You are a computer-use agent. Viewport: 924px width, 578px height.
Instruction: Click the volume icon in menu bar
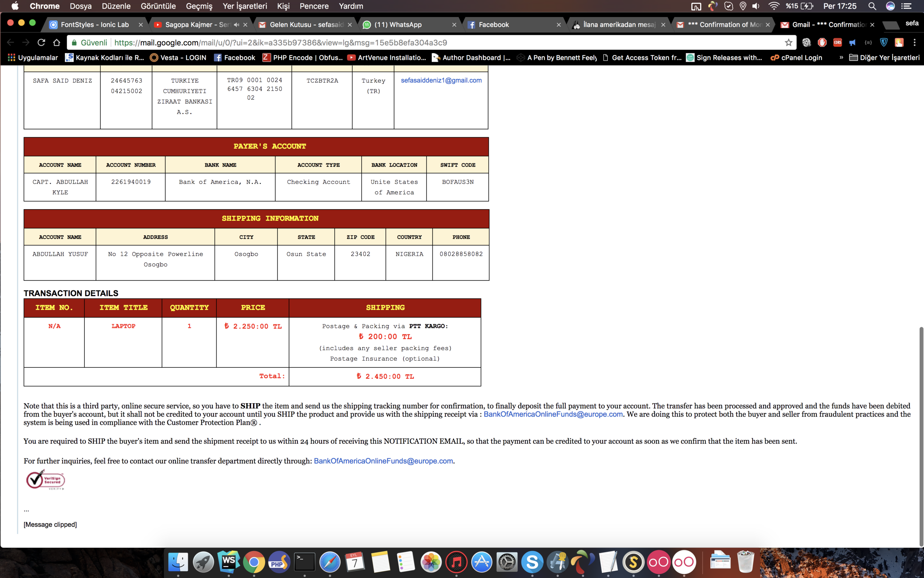click(756, 6)
